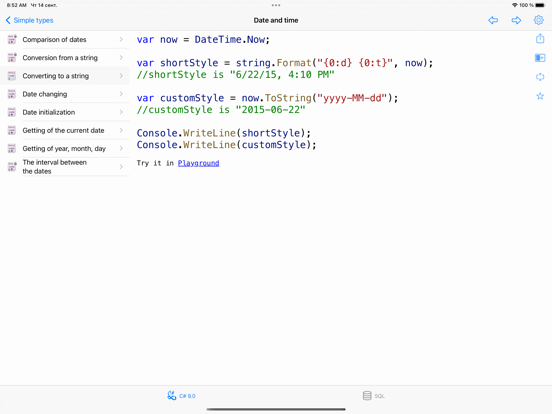Expand Date changing chevron
This screenshot has height=414, width=552.
pyautogui.click(x=121, y=94)
